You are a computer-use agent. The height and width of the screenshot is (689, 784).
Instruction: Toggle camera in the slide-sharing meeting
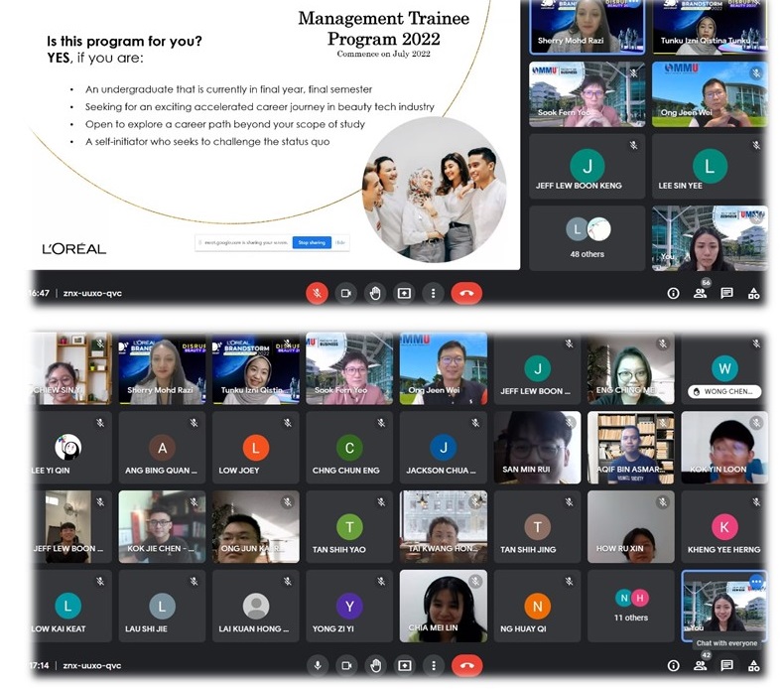click(346, 293)
